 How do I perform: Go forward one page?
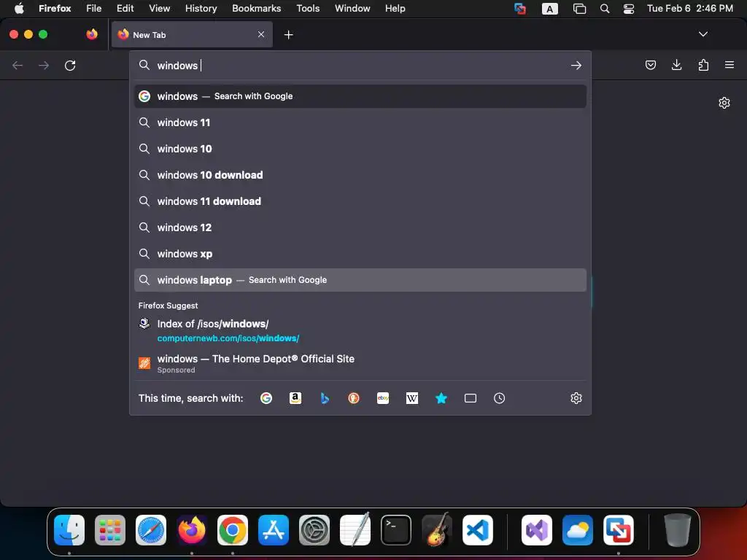(x=44, y=65)
